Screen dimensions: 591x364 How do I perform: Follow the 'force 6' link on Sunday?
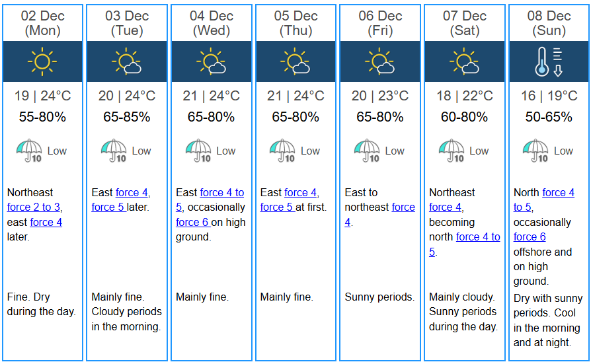[x=530, y=237]
